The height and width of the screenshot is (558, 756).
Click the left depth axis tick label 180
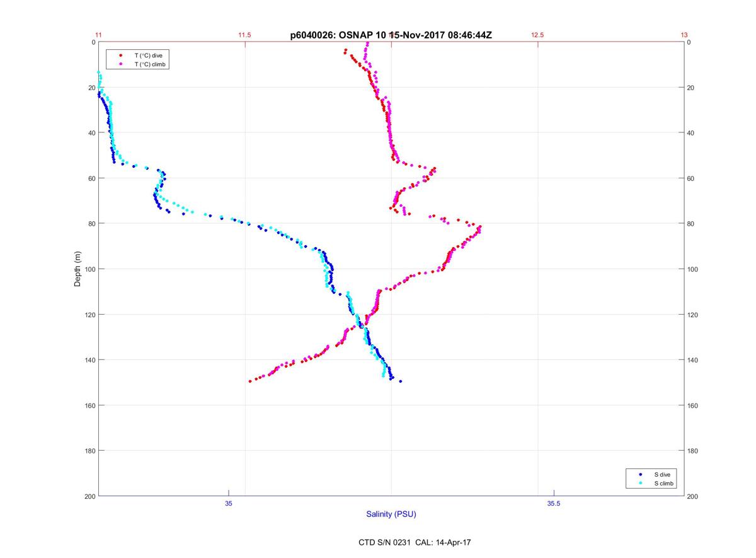point(90,451)
